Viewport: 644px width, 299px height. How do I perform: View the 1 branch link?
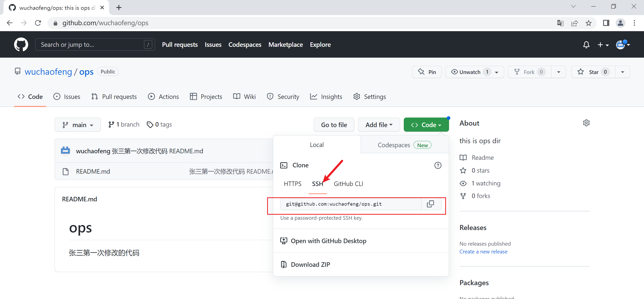coord(124,124)
